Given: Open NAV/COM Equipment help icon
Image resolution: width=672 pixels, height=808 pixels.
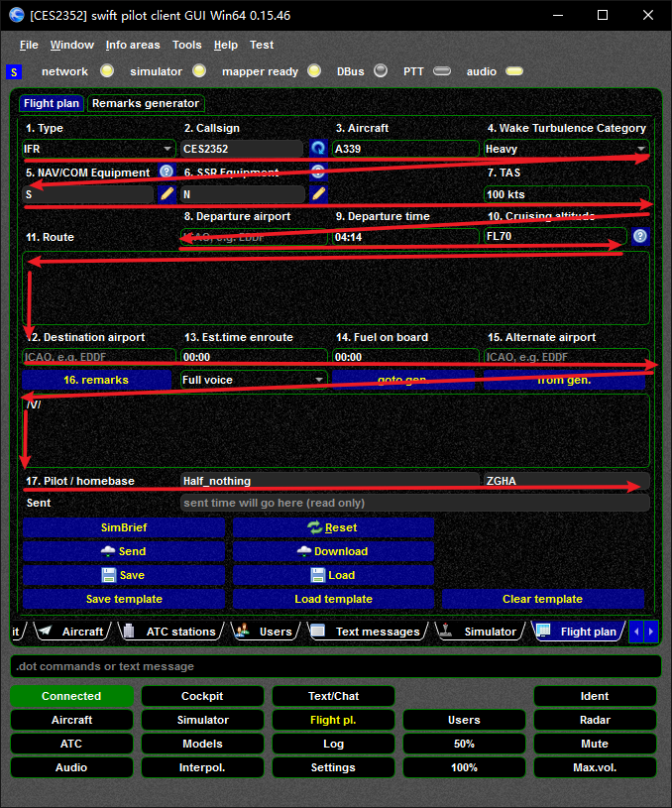Looking at the screenshot, I should [167, 172].
